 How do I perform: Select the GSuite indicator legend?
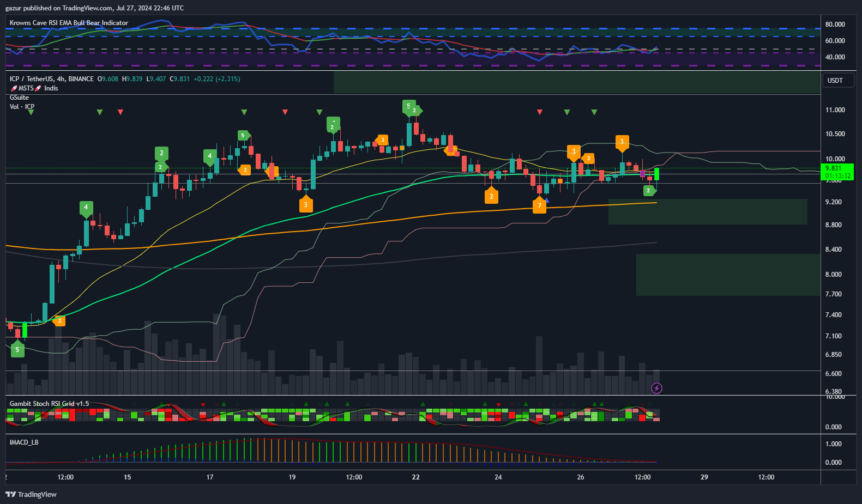pos(19,98)
